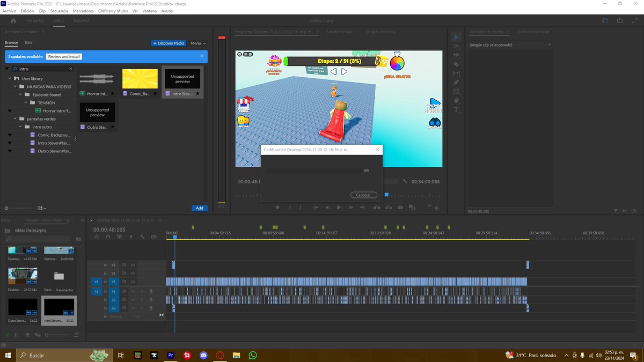Click the Premiere Pro icon in taskbar

pyautogui.click(x=171, y=355)
